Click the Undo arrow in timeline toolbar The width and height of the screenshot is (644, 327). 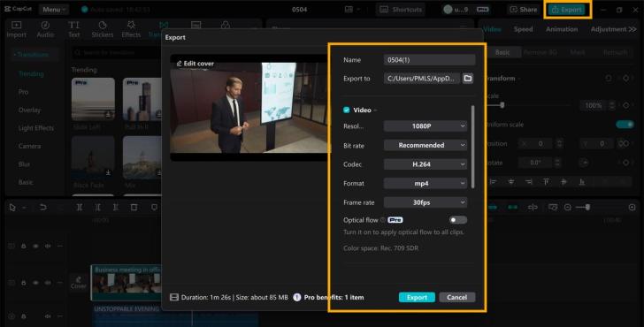click(x=42, y=207)
